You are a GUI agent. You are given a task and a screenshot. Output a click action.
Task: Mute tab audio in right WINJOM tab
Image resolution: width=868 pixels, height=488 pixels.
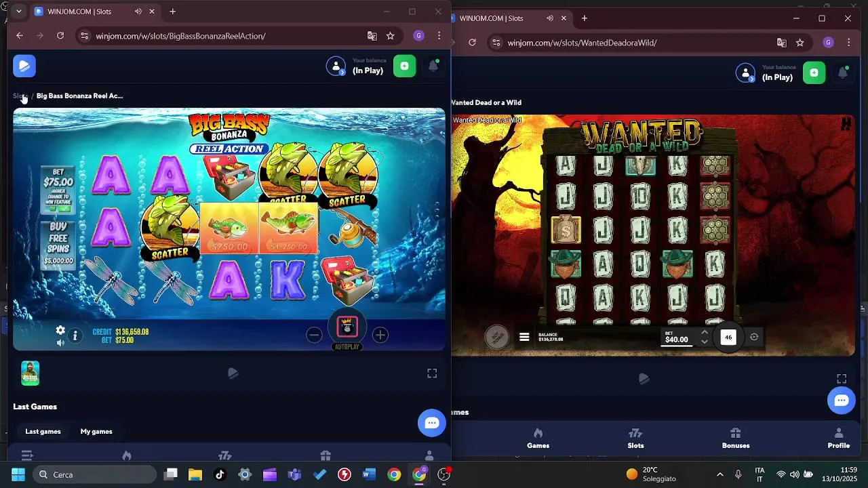click(x=550, y=18)
